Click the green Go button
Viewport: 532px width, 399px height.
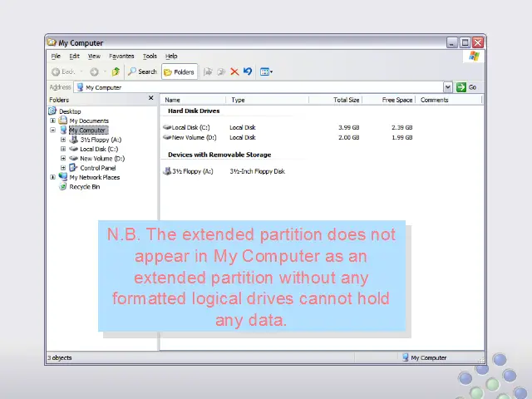(467, 87)
